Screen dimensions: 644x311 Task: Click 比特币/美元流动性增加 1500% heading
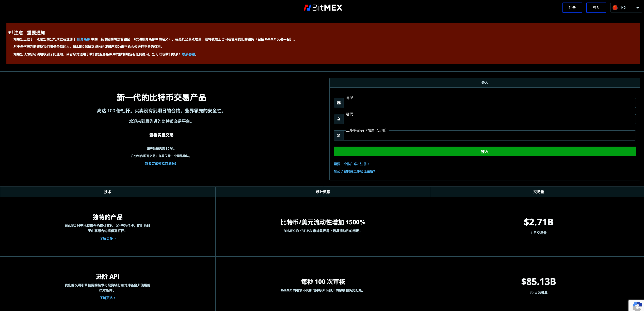[323, 222]
